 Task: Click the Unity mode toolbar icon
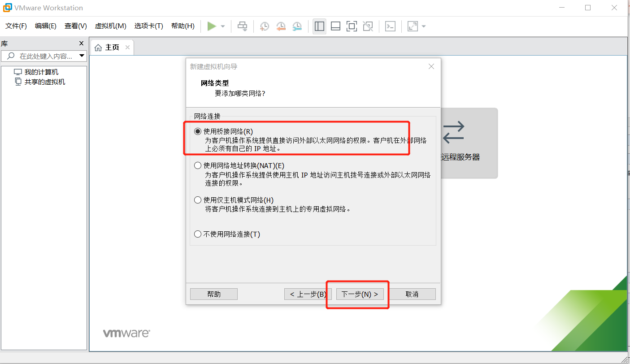click(x=368, y=26)
